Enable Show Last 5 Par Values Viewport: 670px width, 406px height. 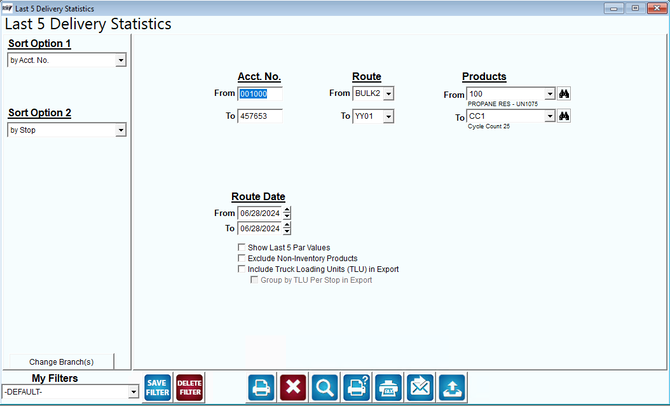242,247
